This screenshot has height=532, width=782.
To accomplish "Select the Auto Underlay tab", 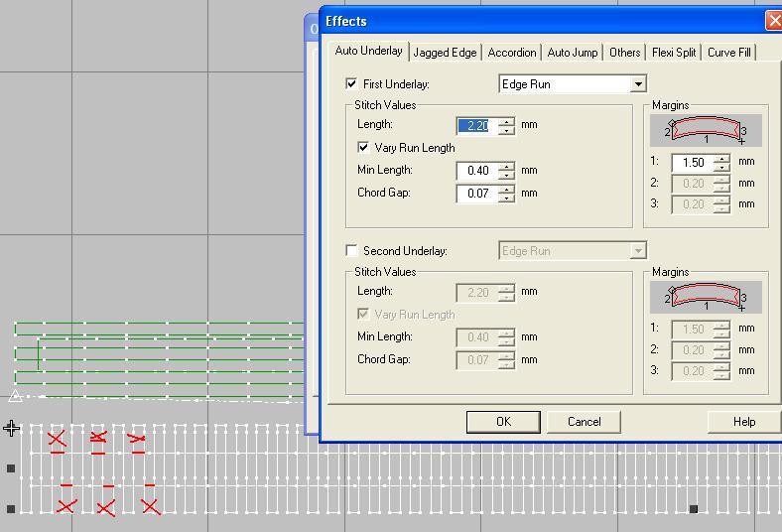I will click(x=368, y=51).
